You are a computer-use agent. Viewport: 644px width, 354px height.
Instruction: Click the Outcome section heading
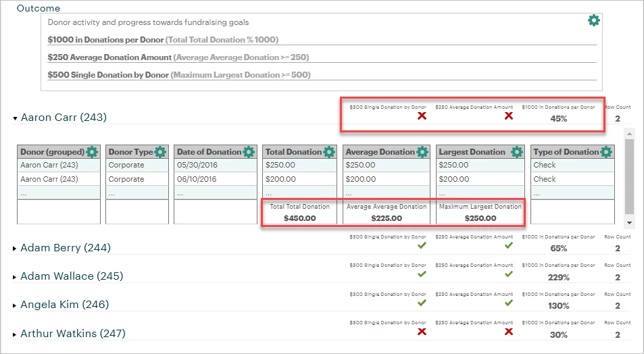coord(39,8)
